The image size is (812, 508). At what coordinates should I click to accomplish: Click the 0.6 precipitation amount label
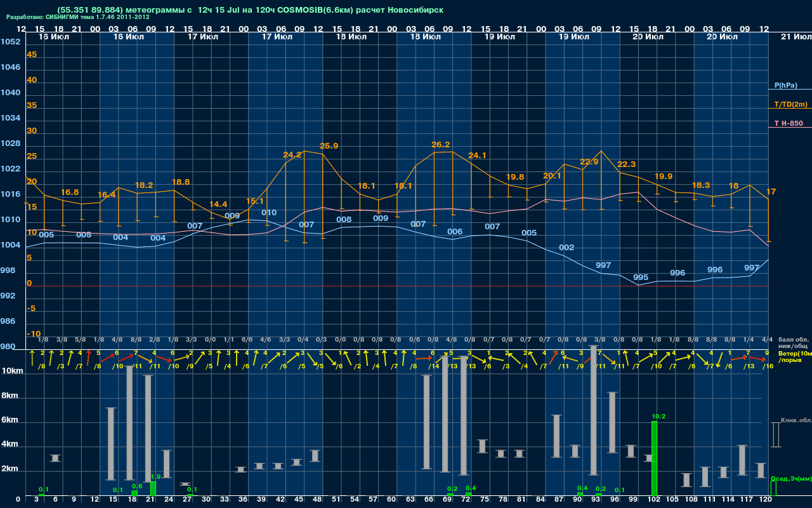pyautogui.click(x=137, y=486)
